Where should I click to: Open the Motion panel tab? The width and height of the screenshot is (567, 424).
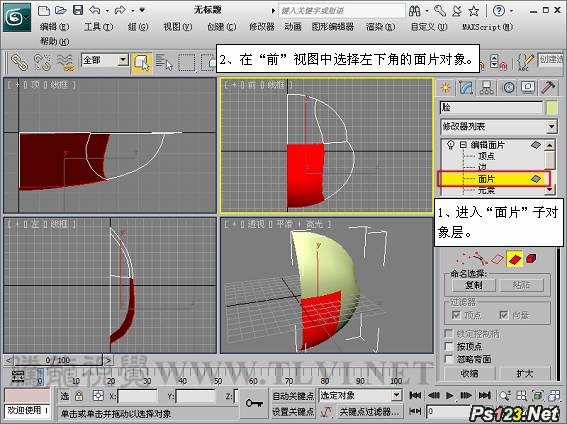(x=508, y=87)
